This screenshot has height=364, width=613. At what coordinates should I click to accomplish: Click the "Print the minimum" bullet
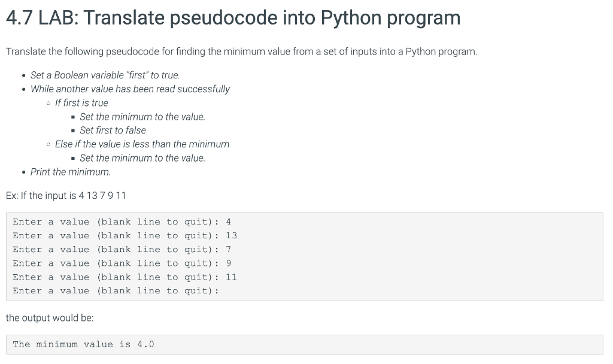69,172
